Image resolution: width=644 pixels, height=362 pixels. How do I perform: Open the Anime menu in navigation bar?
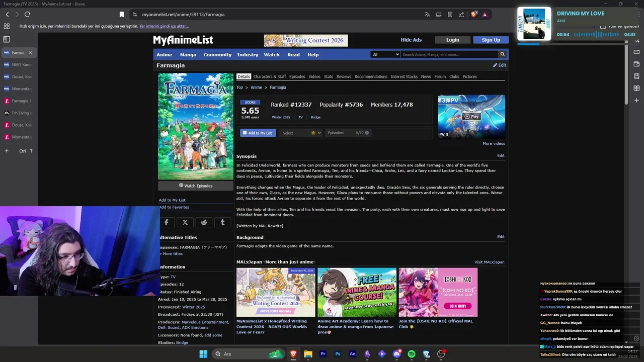(165, 55)
